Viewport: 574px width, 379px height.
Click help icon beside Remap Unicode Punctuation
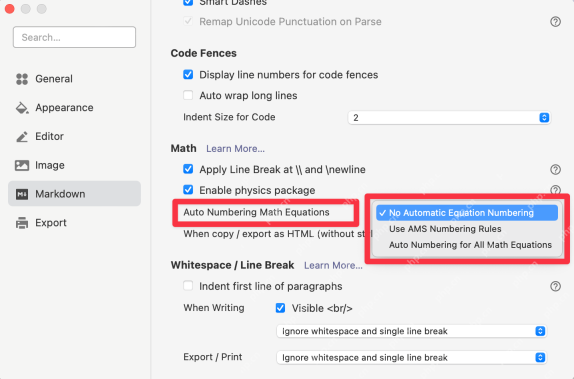click(x=555, y=22)
